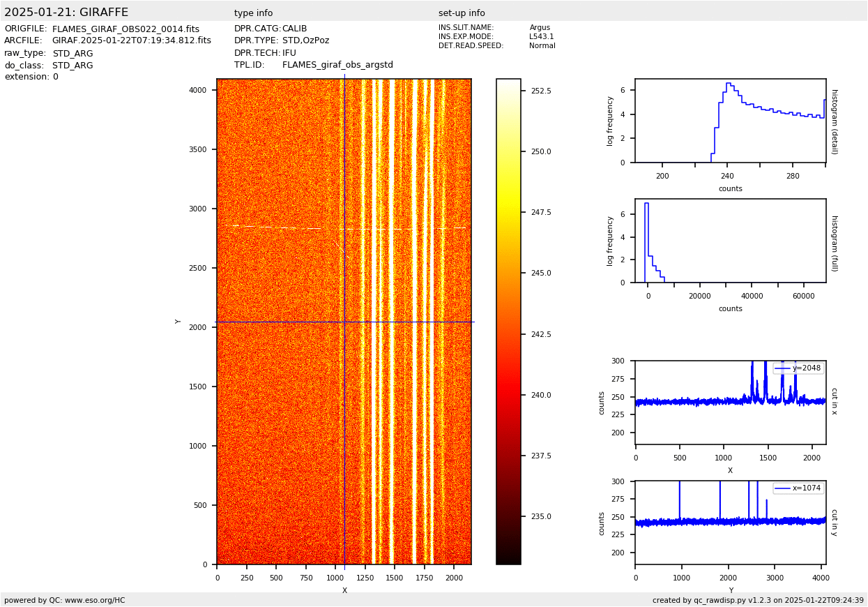868x607 pixels.
Task: Select the cut in y plot
Action: pyautogui.click(x=730, y=523)
